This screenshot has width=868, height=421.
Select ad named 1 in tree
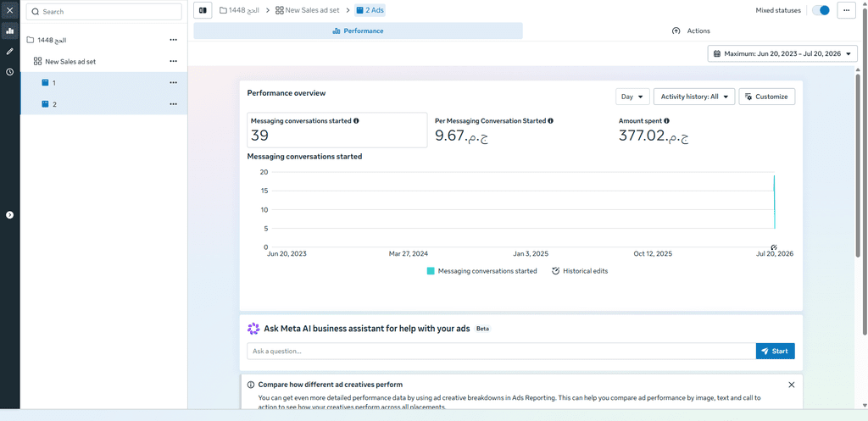104,82
